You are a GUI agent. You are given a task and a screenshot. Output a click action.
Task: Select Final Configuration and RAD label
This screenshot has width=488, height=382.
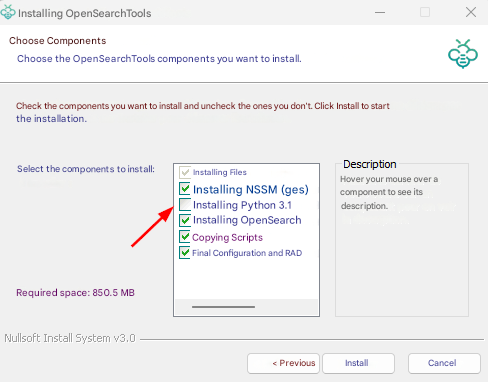tap(247, 253)
